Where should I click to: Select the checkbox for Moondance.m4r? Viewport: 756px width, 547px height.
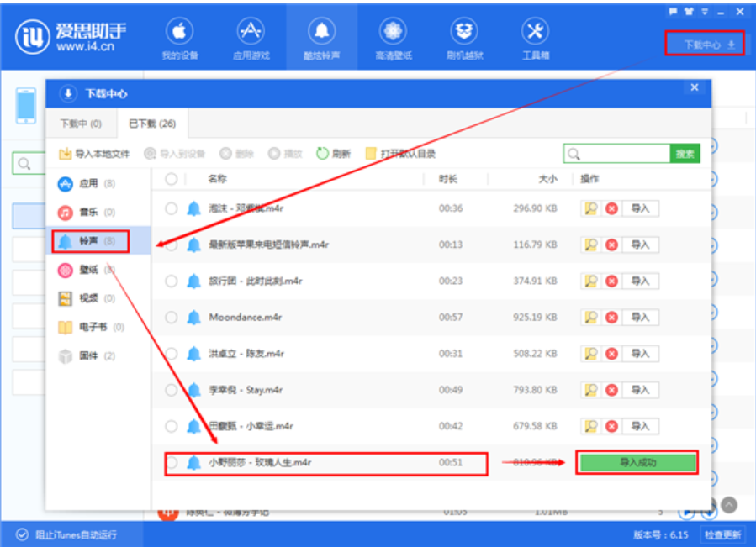pyautogui.click(x=172, y=317)
